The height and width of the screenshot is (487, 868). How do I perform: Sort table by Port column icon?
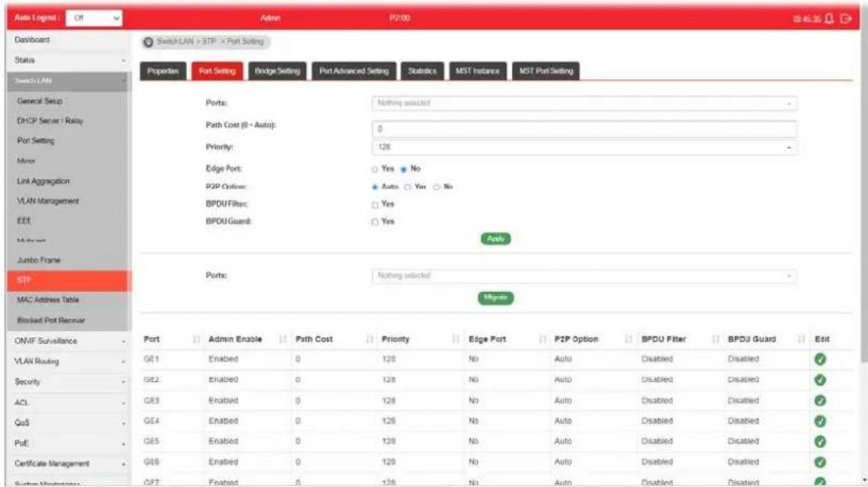pos(196,339)
